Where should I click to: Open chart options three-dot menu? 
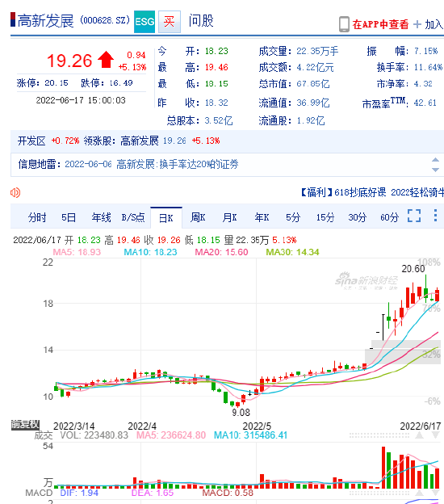pyautogui.click(x=435, y=216)
